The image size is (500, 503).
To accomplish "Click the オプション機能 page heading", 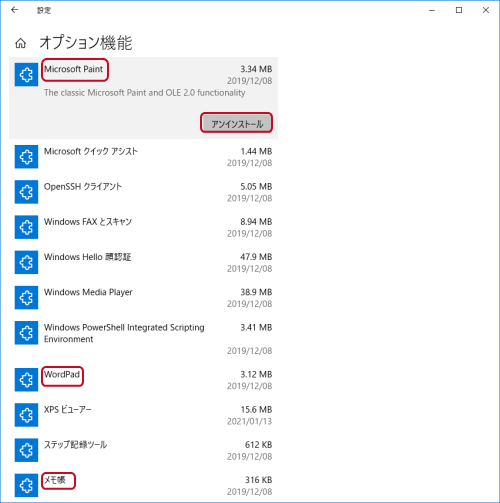I will 86,43.
